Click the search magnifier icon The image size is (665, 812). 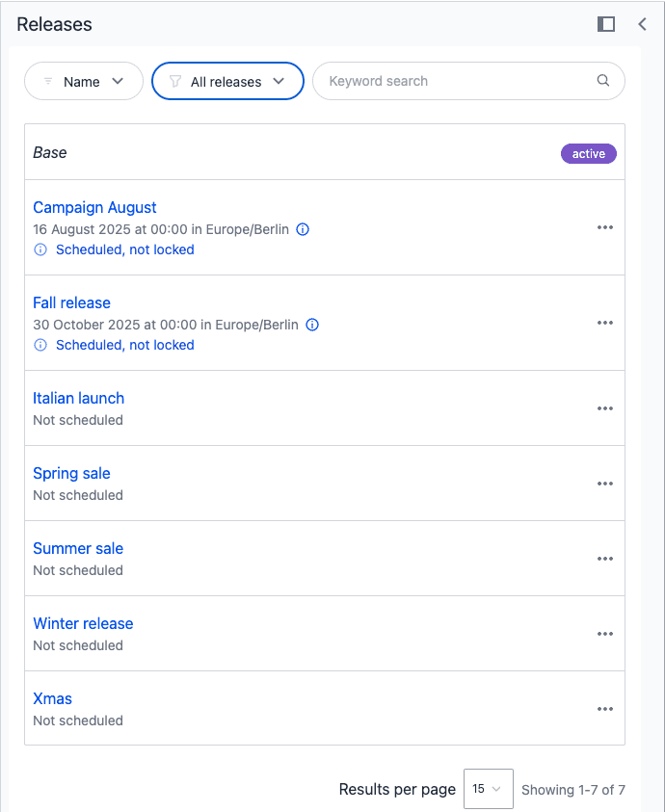click(x=602, y=80)
